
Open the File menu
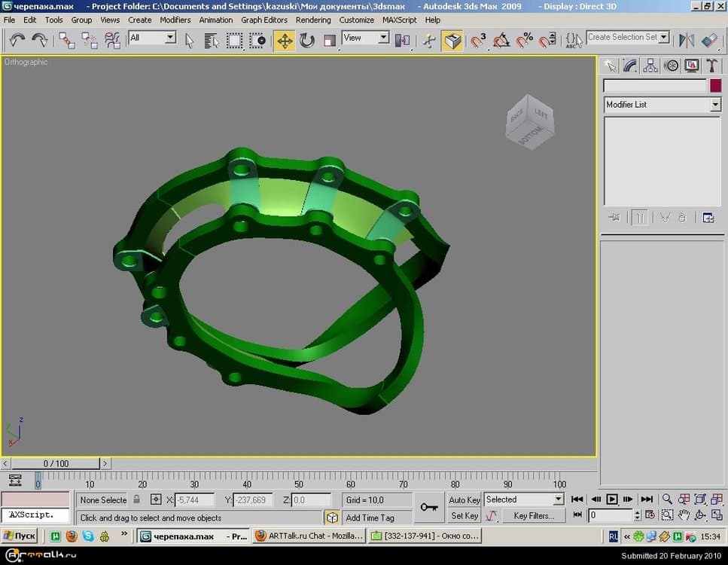[9, 20]
